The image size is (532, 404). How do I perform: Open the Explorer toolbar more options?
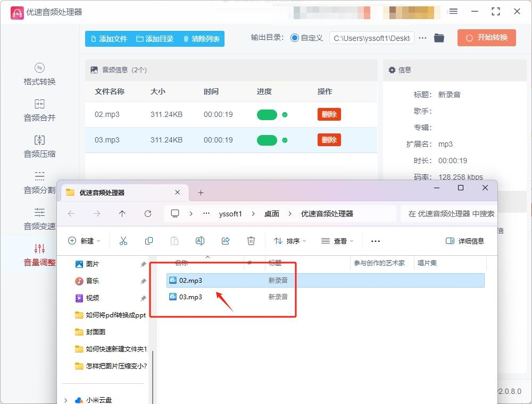tap(376, 241)
